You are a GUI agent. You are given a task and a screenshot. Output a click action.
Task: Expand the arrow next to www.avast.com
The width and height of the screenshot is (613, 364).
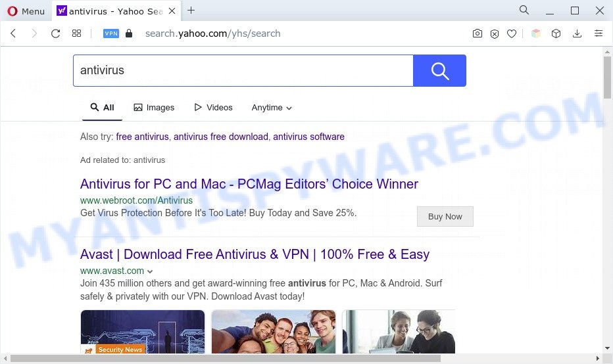(x=150, y=271)
